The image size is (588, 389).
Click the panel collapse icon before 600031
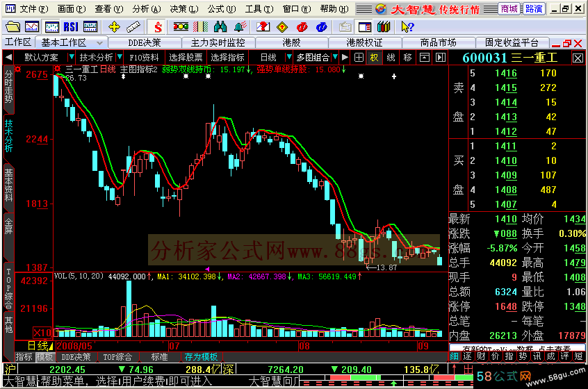pyautogui.click(x=441, y=58)
